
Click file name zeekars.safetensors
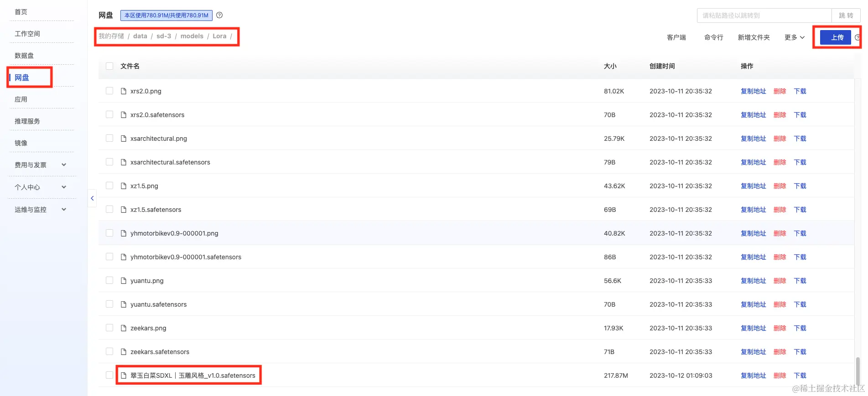pyautogui.click(x=160, y=352)
